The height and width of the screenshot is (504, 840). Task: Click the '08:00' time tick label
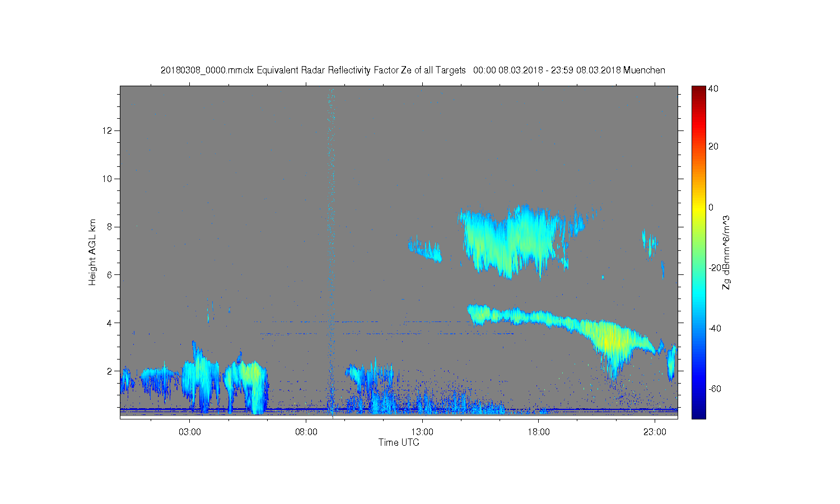tap(306, 432)
